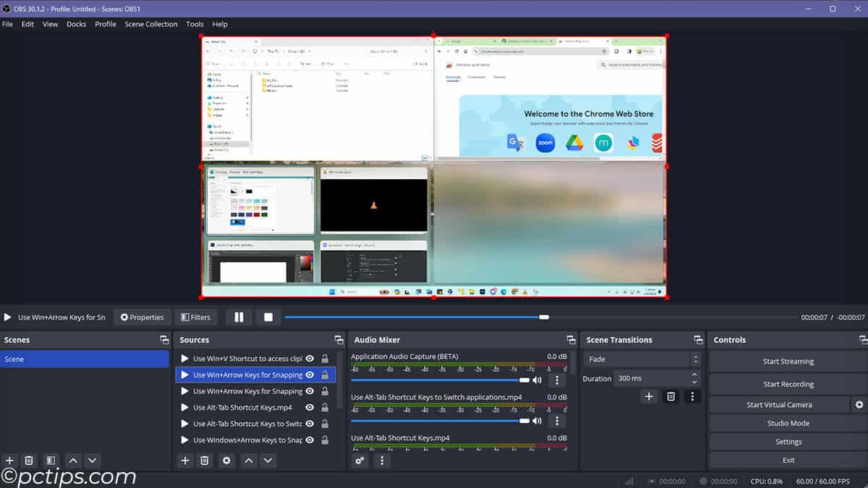The width and height of the screenshot is (868, 488).
Task: Add a new source with the plus icon
Action: 184,461
